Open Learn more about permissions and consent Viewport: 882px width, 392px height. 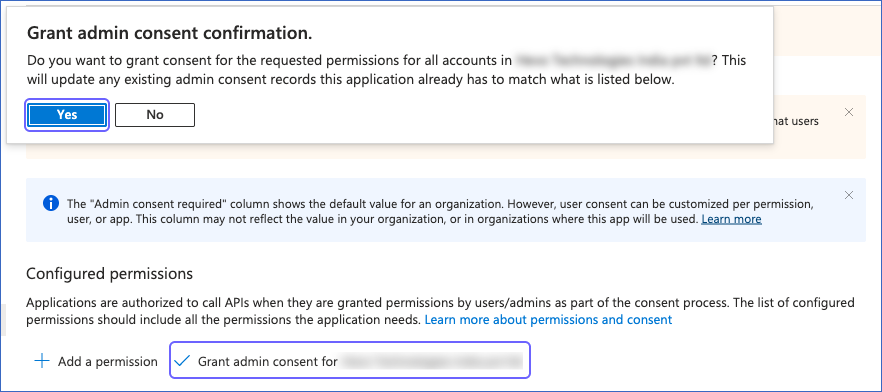[x=548, y=320]
